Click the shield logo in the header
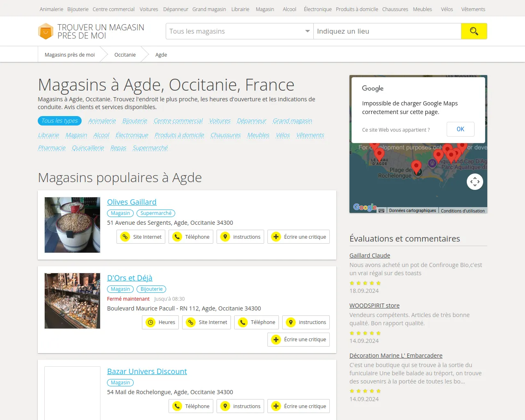 point(46,32)
